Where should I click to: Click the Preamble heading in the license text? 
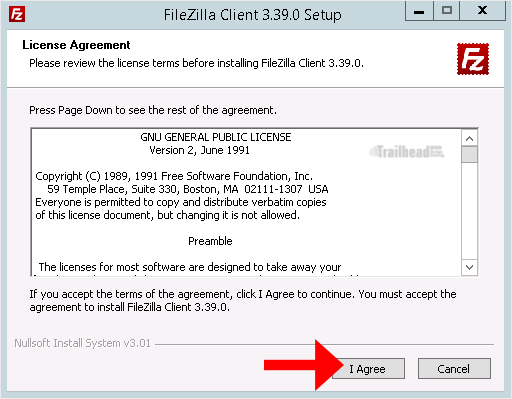pos(210,241)
